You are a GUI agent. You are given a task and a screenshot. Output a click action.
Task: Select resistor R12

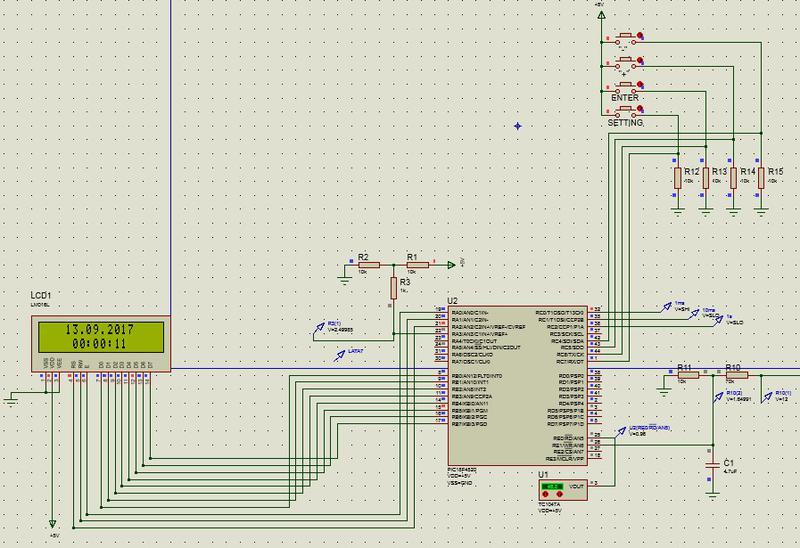(679, 178)
